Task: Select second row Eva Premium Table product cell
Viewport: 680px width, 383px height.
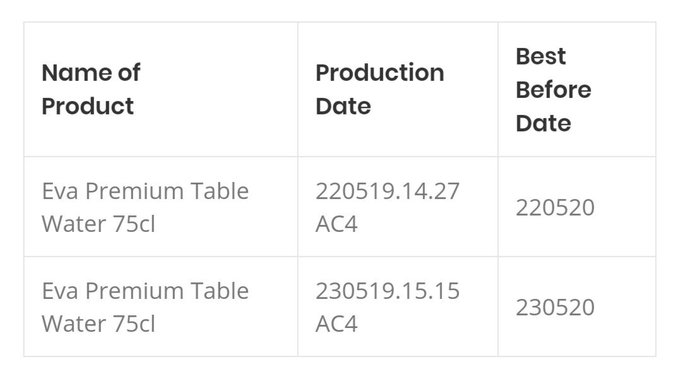Action: pos(160,307)
